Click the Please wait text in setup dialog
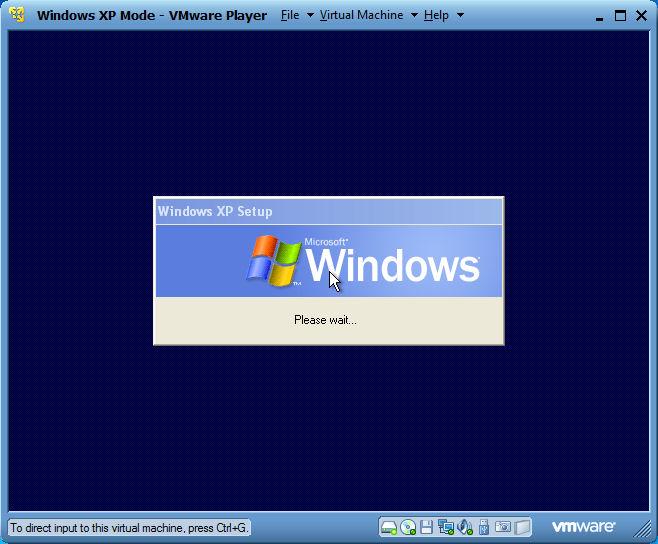Viewport: 658px width, 544px height. pos(325,320)
